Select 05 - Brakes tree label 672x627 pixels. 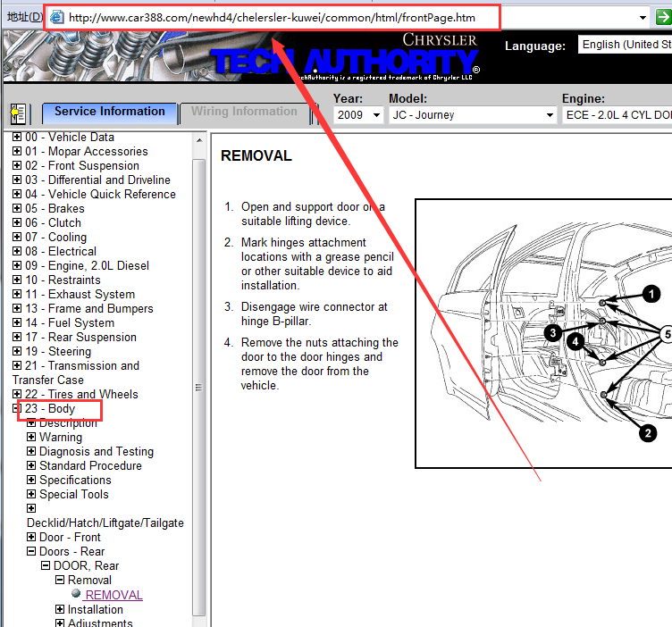tap(55, 208)
